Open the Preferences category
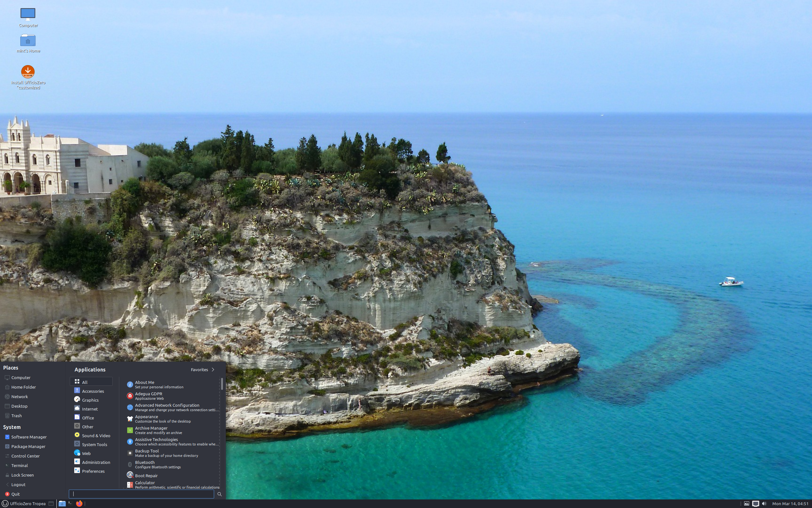 point(91,471)
